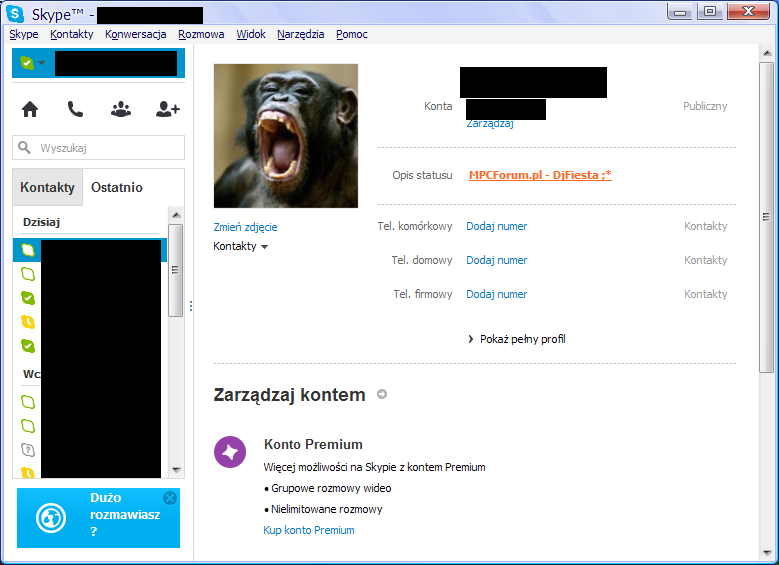Click the magnifier icon in search box

(x=24, y=148)
